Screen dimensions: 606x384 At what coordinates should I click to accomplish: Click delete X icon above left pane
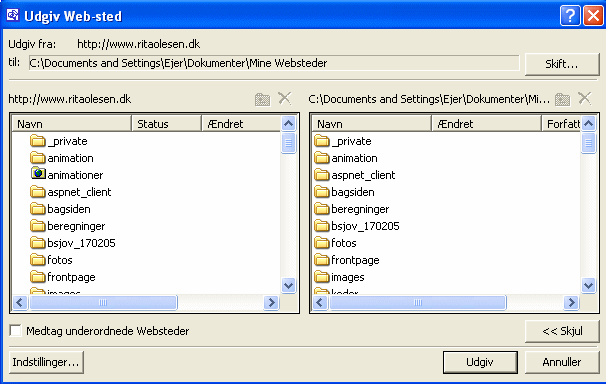coord(285,99)
